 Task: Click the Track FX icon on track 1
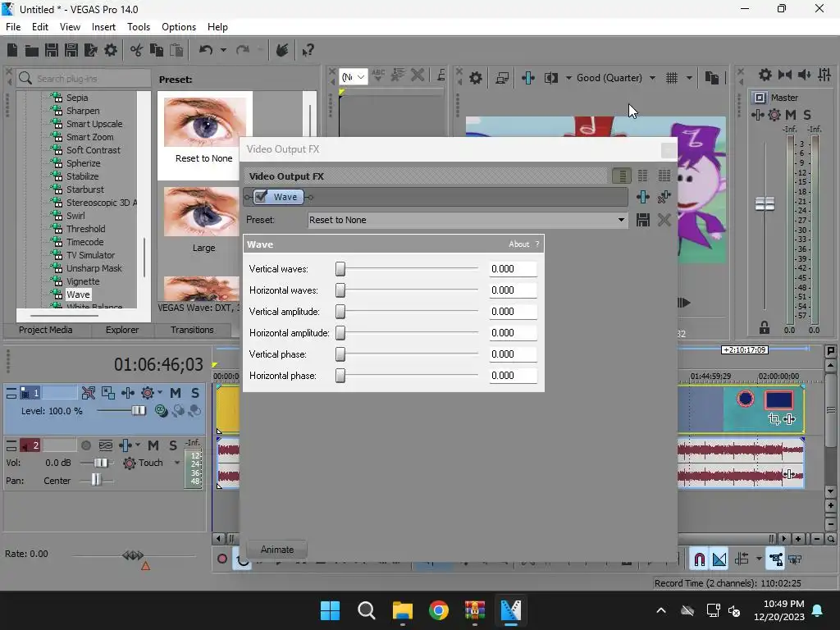tap(127, 393)
